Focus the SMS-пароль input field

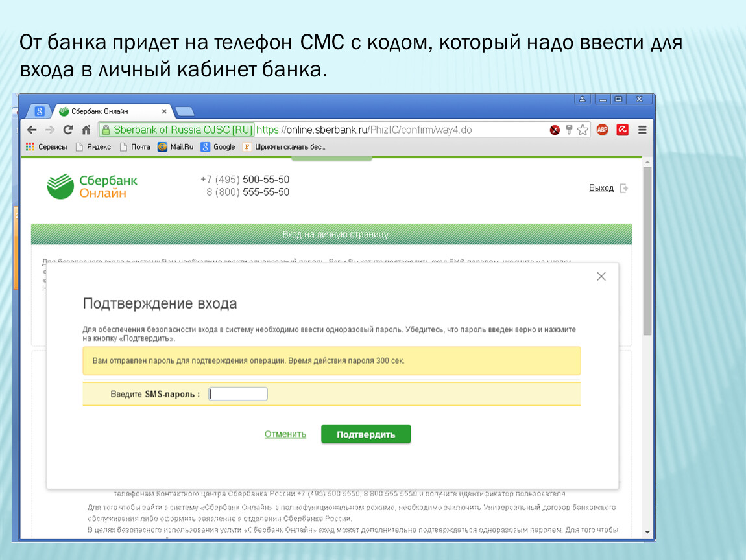(x=238, y=393)
